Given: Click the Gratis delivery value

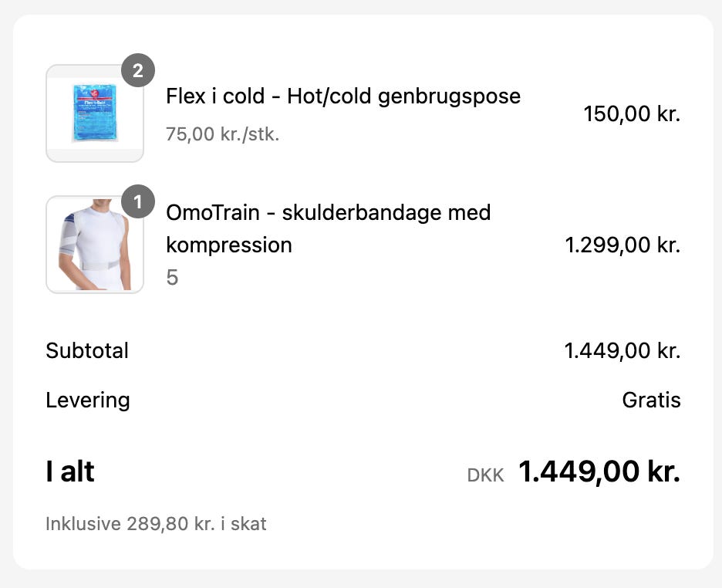Looking at the screenshot, I should tap(651, 400).
